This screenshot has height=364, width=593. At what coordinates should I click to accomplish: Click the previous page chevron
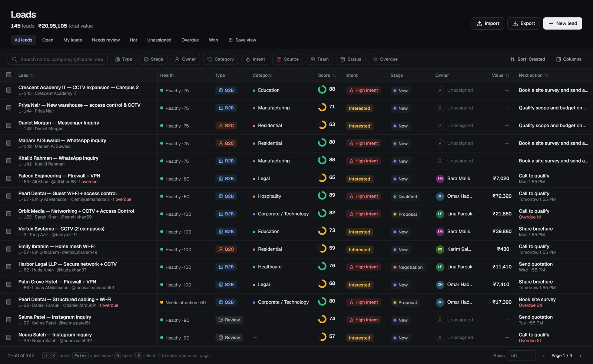[544, 356]
